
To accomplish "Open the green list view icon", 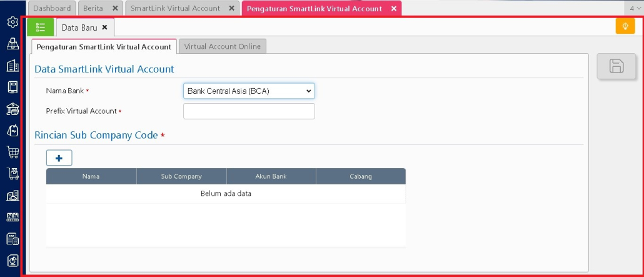I will point(41,27).
